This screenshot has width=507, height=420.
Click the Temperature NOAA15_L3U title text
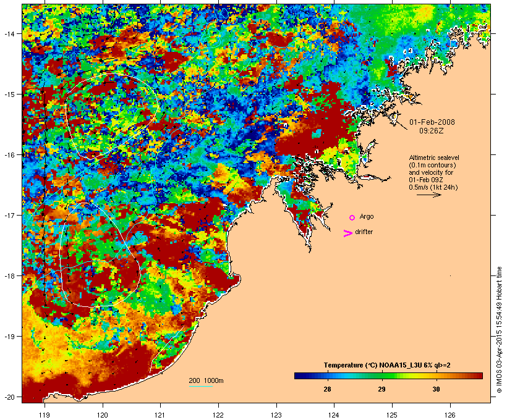(387, 365)
